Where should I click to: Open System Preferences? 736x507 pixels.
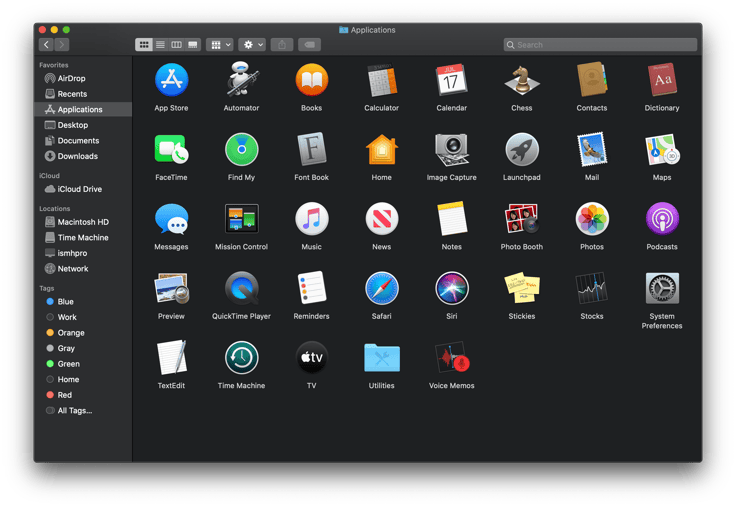tap(662, 289)
